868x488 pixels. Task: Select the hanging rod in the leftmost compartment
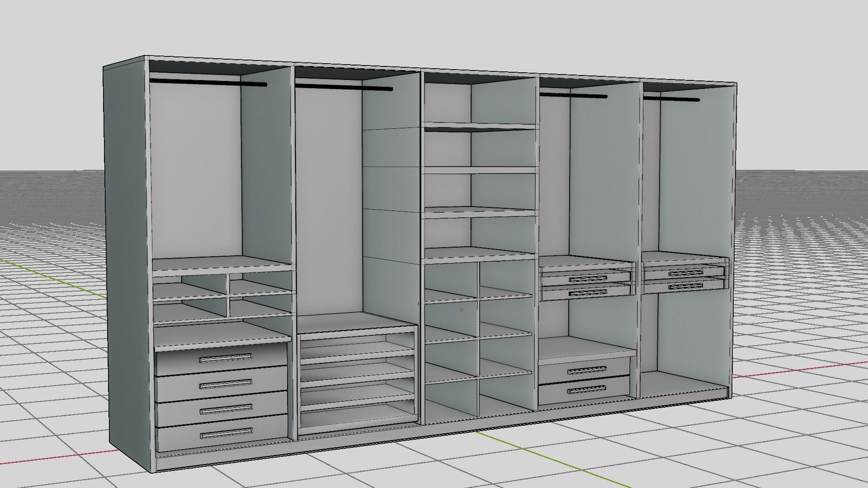pos(208,82)
